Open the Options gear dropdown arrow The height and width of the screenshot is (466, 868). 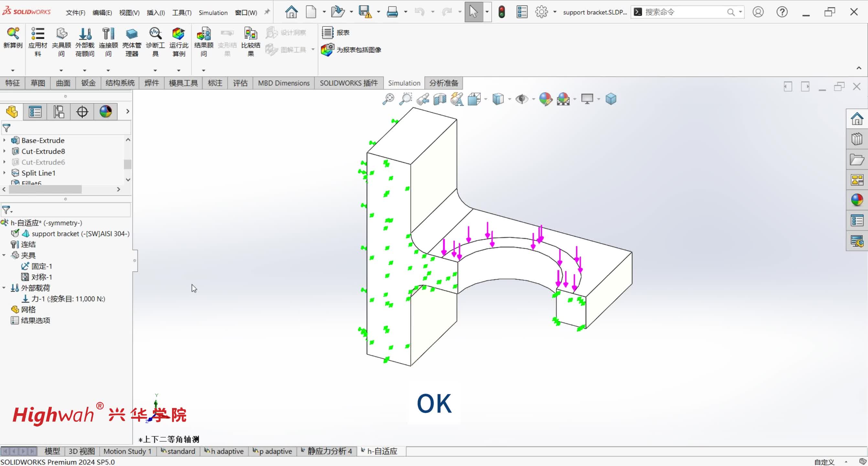click(555, 12)
